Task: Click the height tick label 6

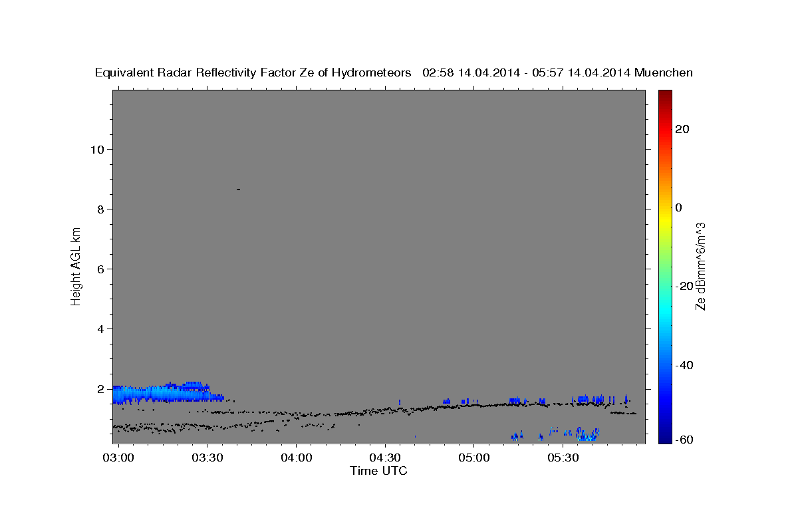Action: [101, 269]
